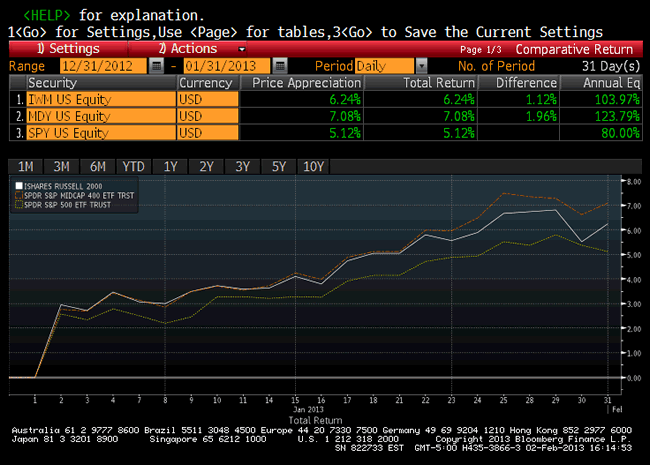
Task: Switch chart to 1Y range
Action: point(170,166)
